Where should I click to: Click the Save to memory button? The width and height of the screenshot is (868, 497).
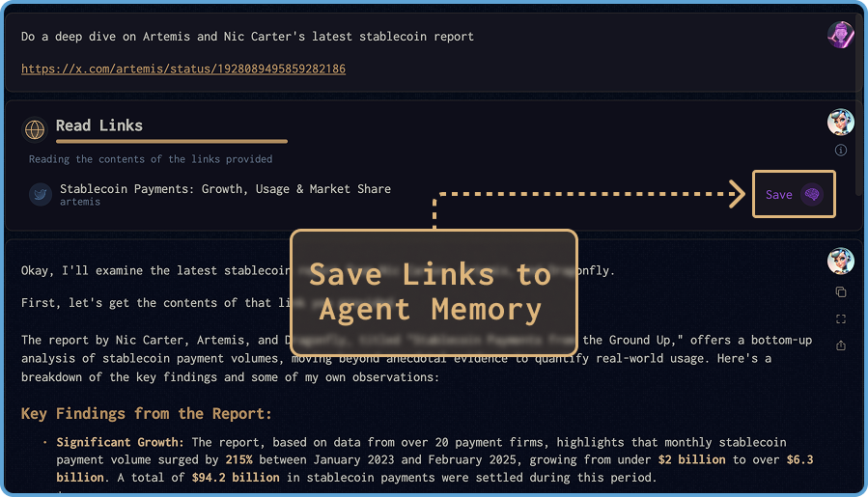794,194
